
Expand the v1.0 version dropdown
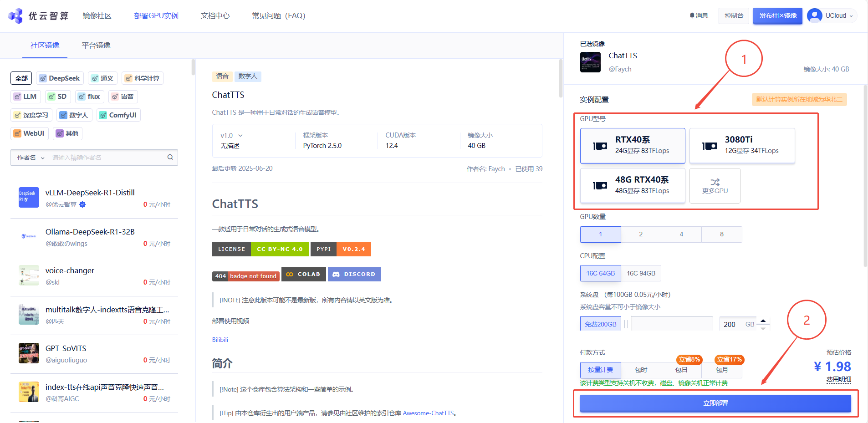coord(231,136)
